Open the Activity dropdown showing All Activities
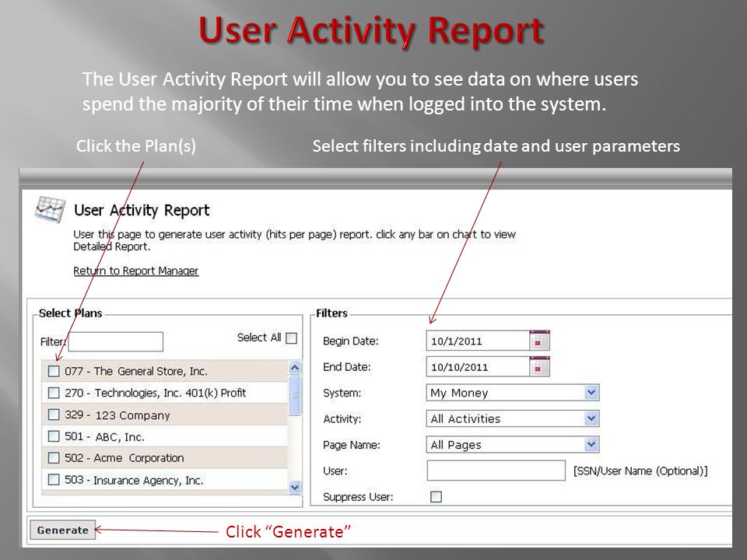 pyautogui.click(x=512, y=418)
